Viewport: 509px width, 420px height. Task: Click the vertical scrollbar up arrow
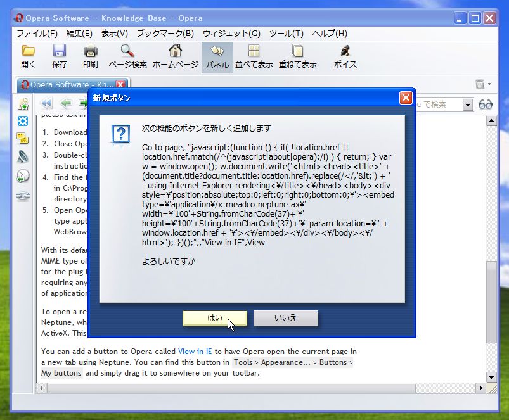click(x=492, y=121)
